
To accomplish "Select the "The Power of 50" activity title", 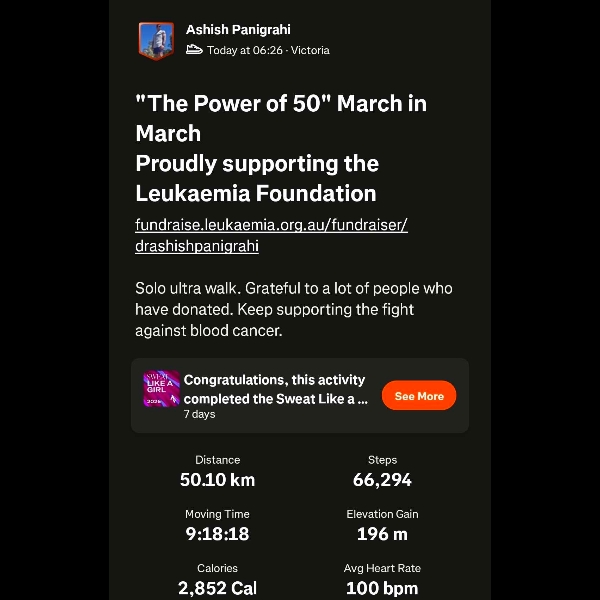I will click(282, 118).
